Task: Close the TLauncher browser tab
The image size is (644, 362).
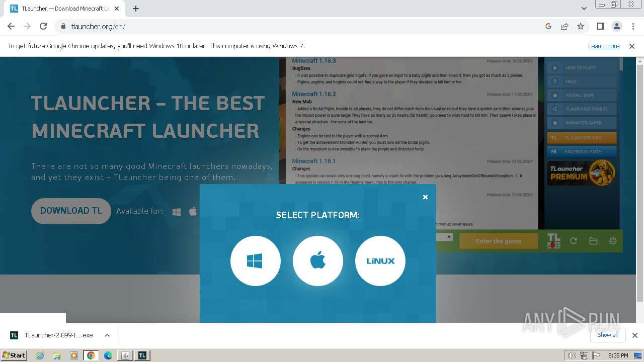Action: (117, 9)
